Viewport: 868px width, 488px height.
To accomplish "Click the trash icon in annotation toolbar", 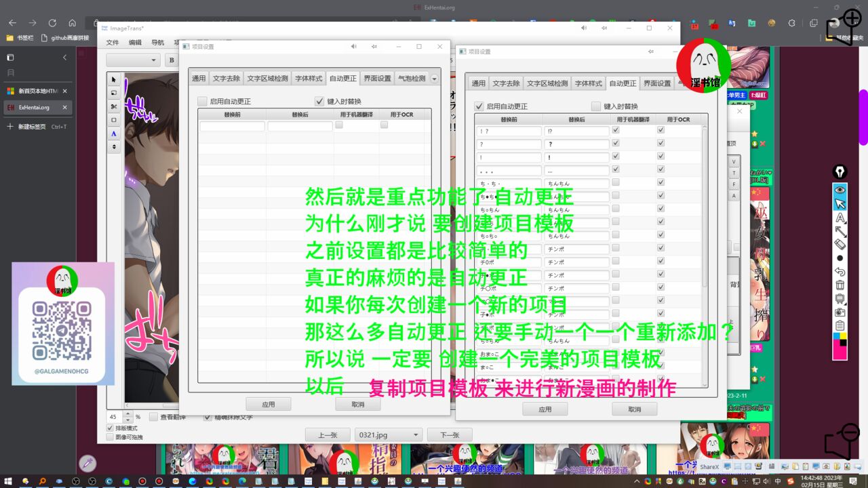I will tap(840, 285).
